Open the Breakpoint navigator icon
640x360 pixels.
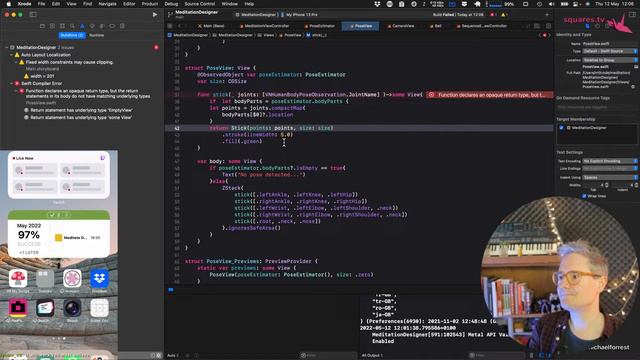click(x=112, y=26)
